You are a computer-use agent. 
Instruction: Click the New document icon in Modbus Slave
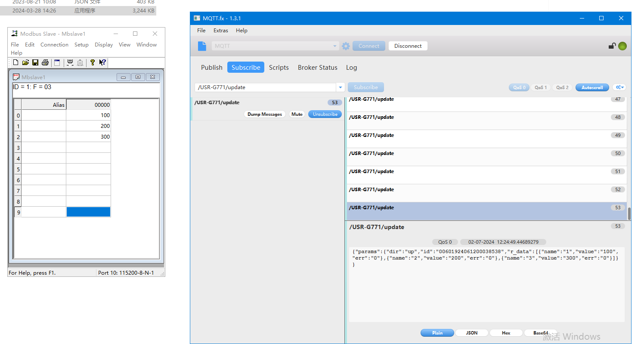[15, 63]
